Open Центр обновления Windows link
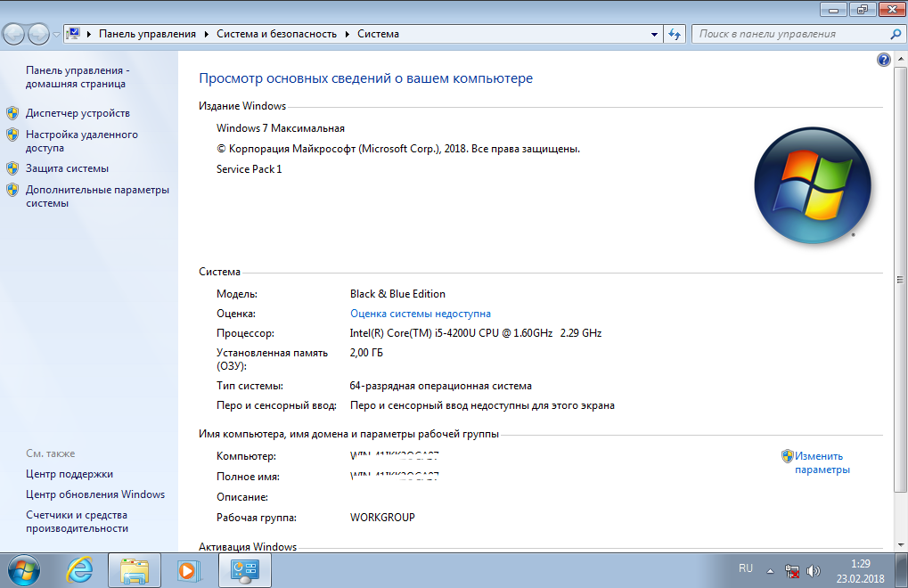Image resolution: width=908 pixels, height=588 pixels. 95,494
